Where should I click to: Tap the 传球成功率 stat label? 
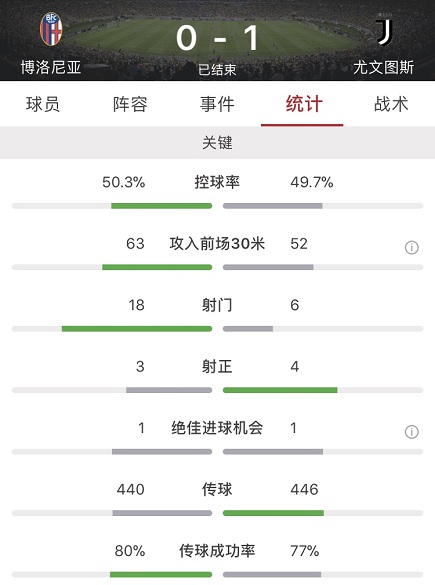click(217, 551)
